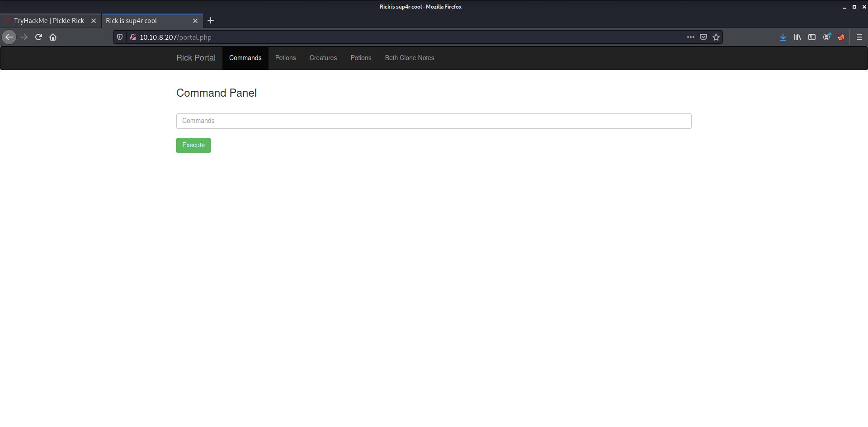
Task: View insecure connection site information
Action: pyautogui.click(x=133, y=37)
